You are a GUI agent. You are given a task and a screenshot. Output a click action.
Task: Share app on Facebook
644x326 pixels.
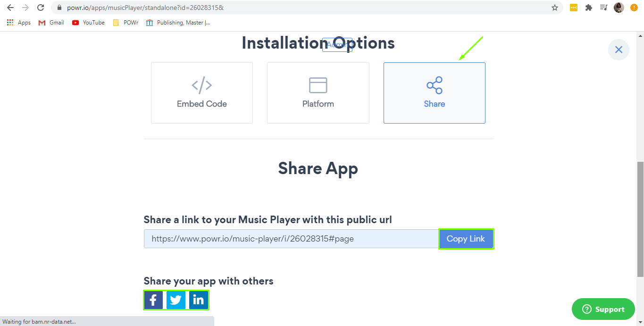[x=153, y=300]
